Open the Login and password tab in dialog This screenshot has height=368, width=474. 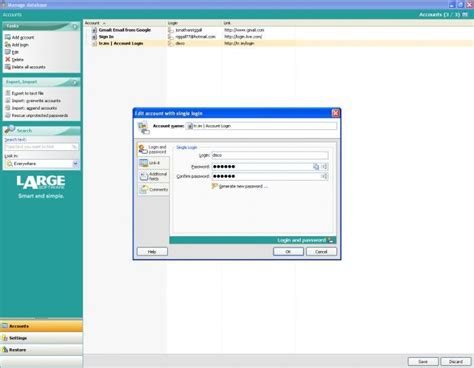coord(154,149)
